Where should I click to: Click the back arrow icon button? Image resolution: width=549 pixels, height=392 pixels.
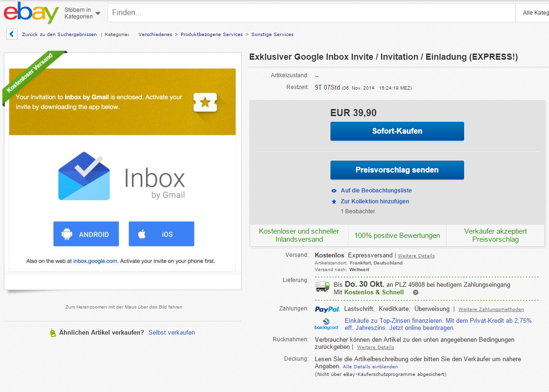tap(12, 34)
